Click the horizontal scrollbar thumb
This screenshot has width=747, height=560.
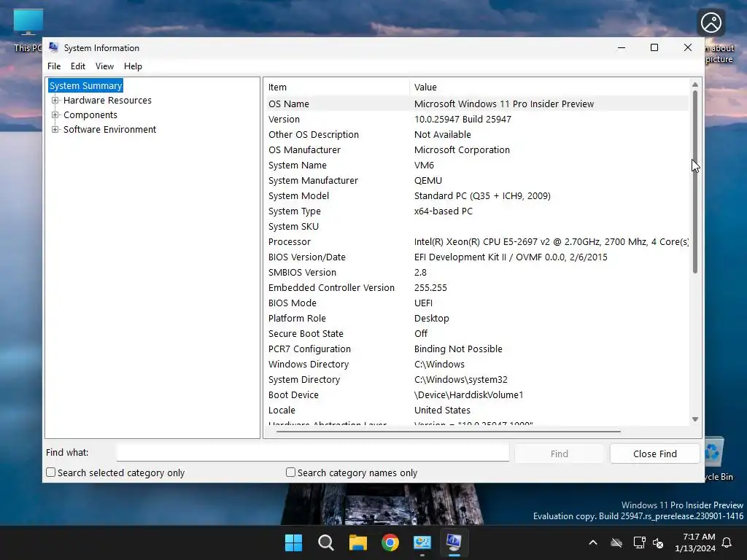pos(449,432)
